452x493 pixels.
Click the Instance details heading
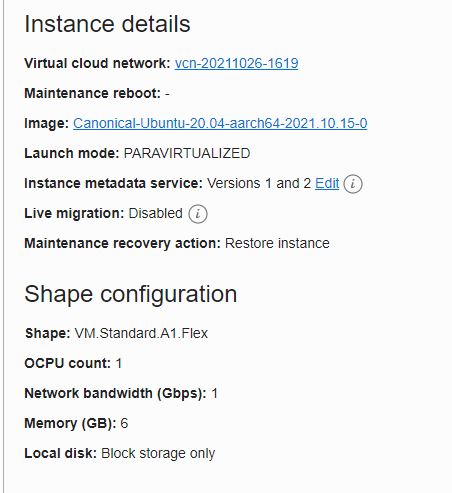tap(107, 24)
